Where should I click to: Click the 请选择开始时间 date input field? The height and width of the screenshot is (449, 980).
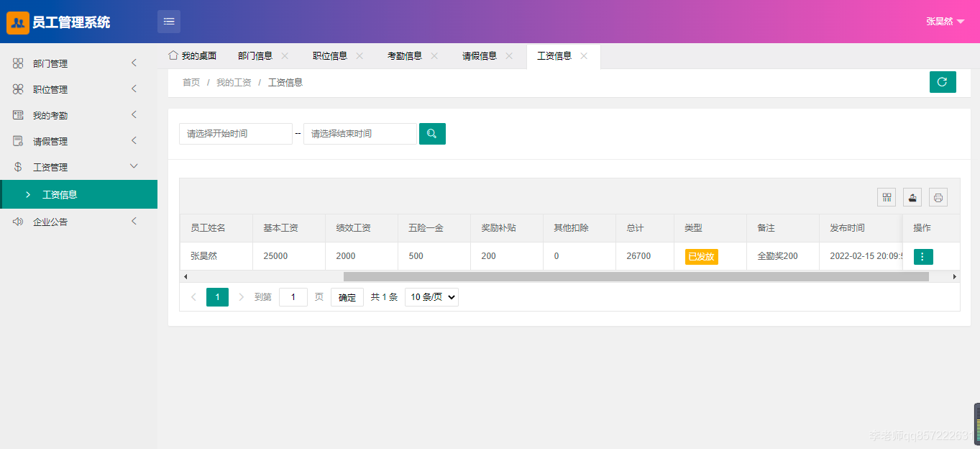click(236, 134)
